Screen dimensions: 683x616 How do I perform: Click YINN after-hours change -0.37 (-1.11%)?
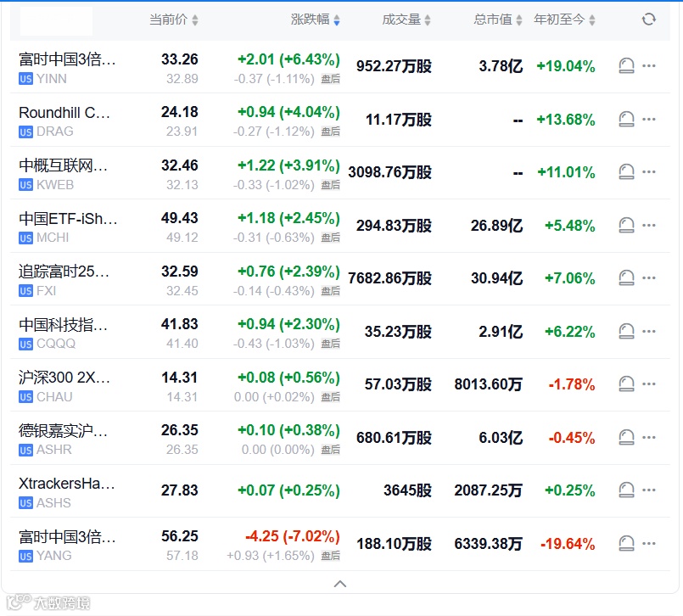click(x=273, y=79)
